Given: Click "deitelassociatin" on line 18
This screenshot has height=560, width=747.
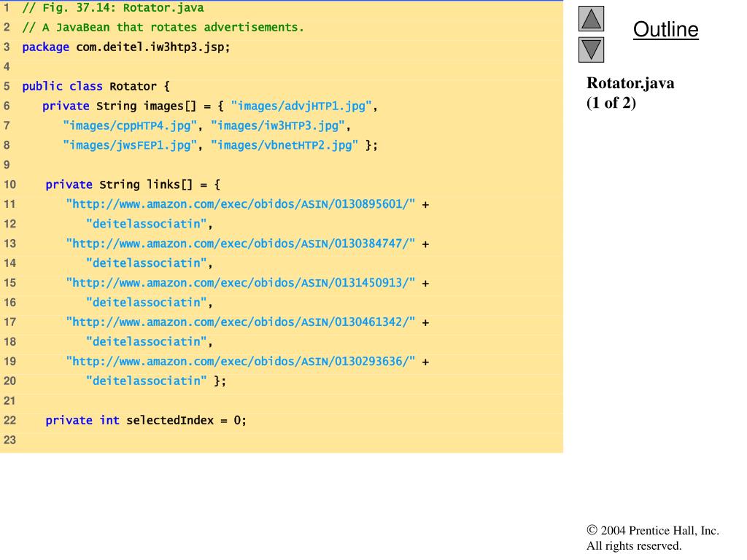Looking at the screenshot, I should tap(146, 342).
